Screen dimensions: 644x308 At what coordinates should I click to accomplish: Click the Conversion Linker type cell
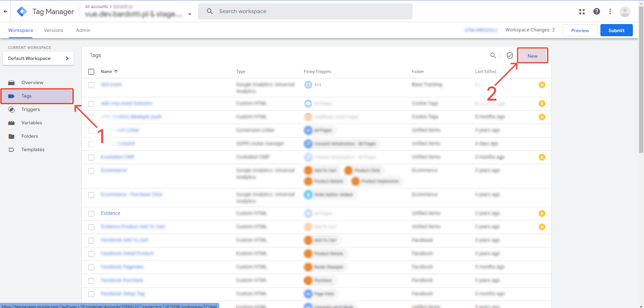255,130
